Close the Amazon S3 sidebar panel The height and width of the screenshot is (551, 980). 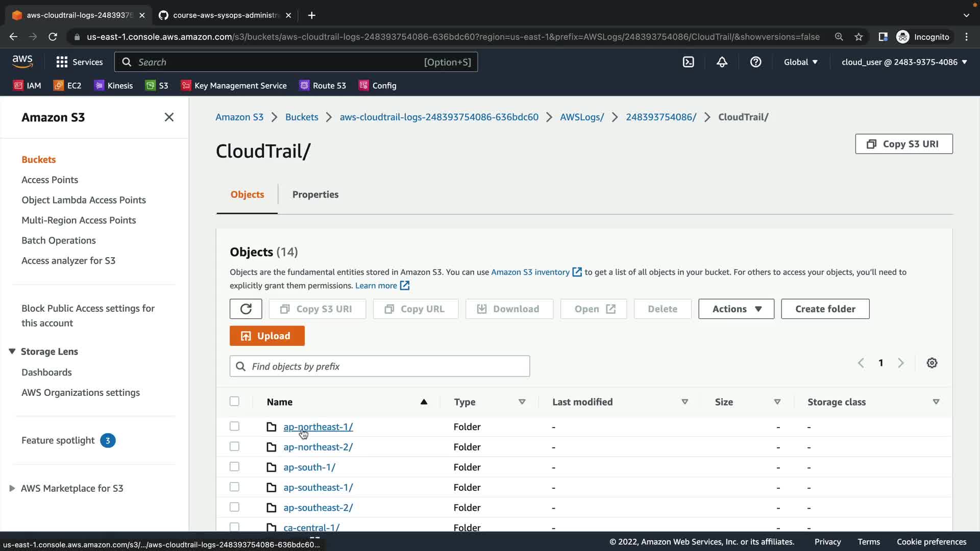coord(169,117)
